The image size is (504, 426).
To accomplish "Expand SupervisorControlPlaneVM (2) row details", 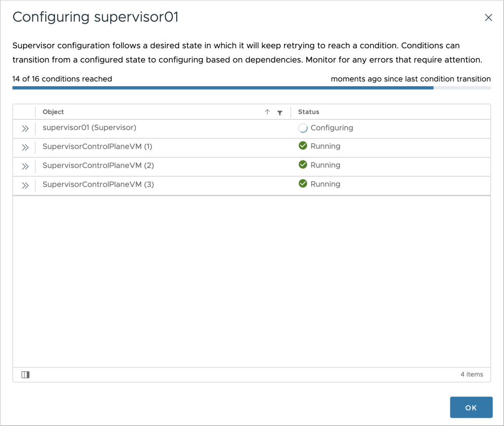I will pyautogui.click(x=25, y=166).
